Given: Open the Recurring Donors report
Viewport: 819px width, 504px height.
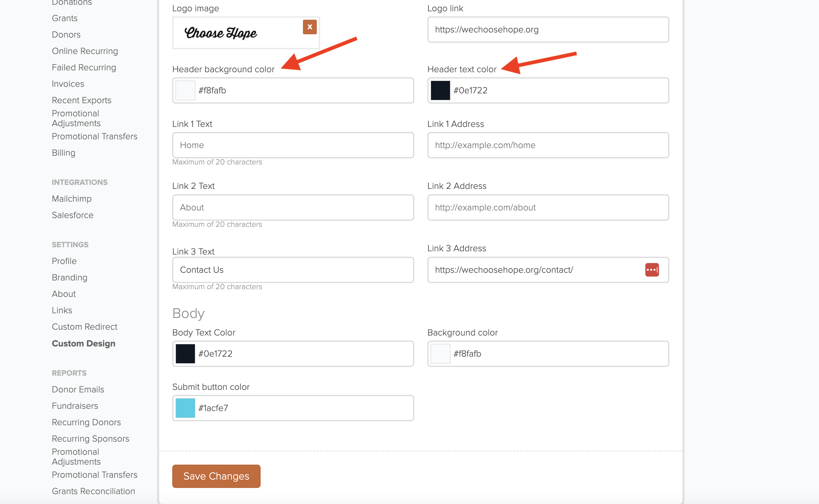Looking at the screenshot, I should (86, 422).
